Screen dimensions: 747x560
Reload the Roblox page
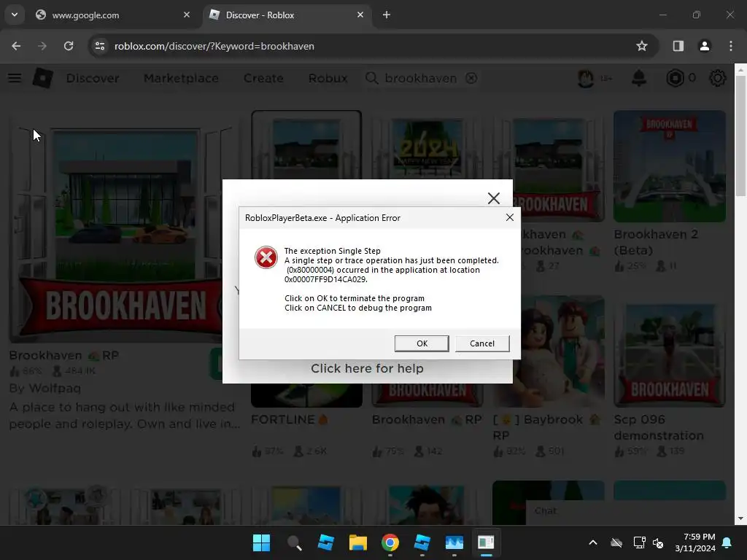point(69,46)
